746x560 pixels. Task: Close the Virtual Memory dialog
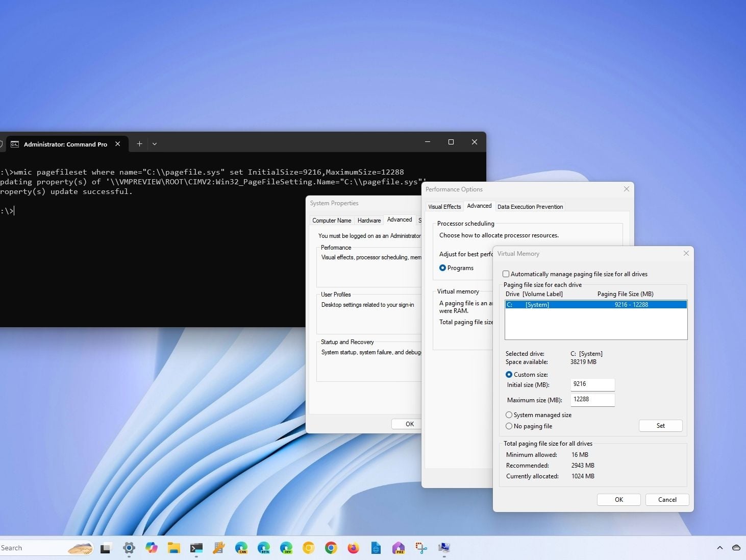[686, 253]
